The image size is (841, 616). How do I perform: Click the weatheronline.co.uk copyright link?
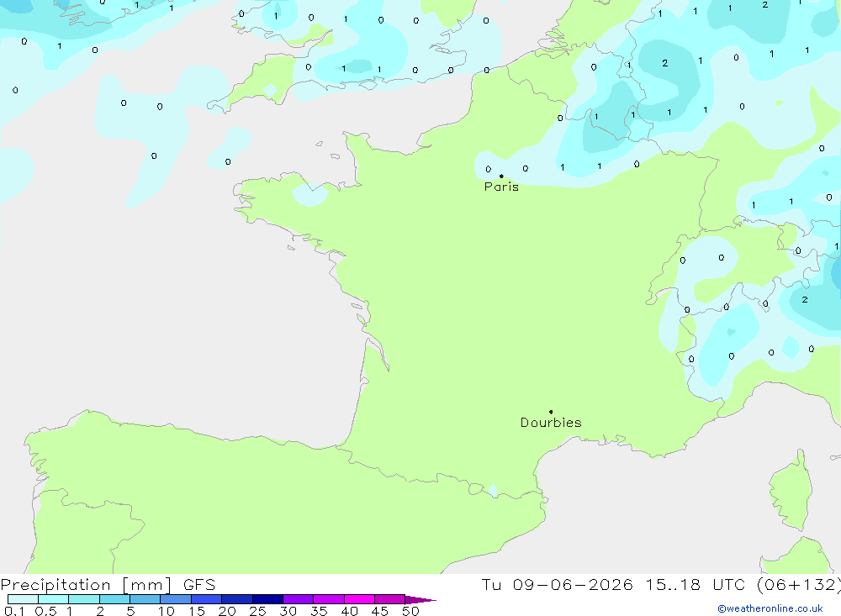(770, 608)
